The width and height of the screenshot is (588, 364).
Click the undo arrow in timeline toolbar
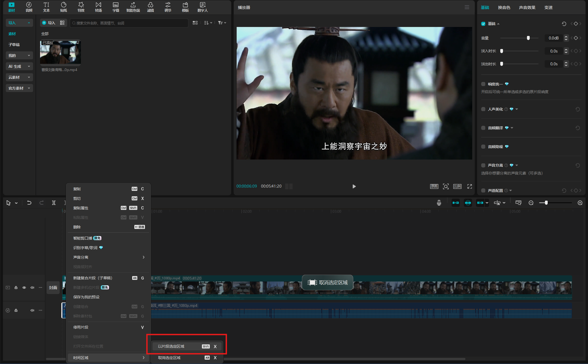[x=29, y=203]
